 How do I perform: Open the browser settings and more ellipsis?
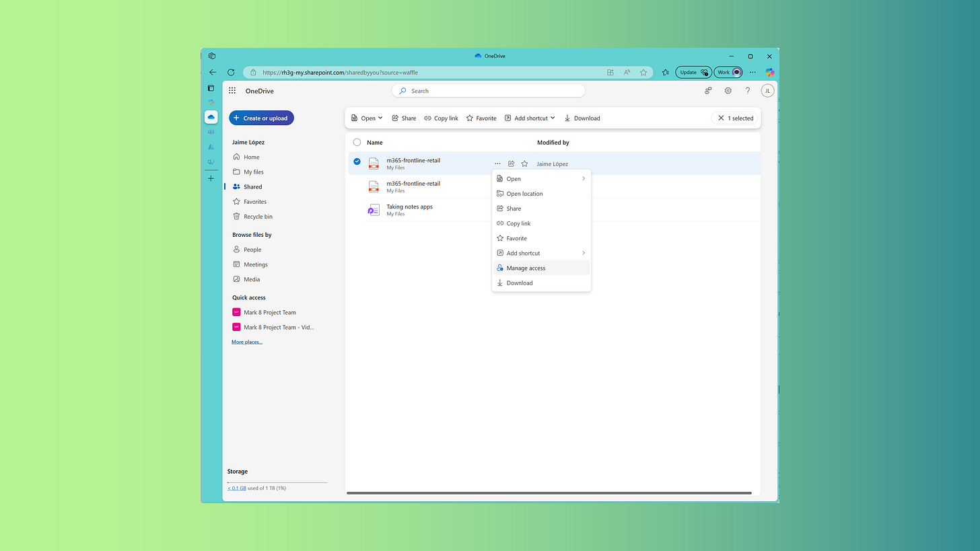tap(753, 72)
